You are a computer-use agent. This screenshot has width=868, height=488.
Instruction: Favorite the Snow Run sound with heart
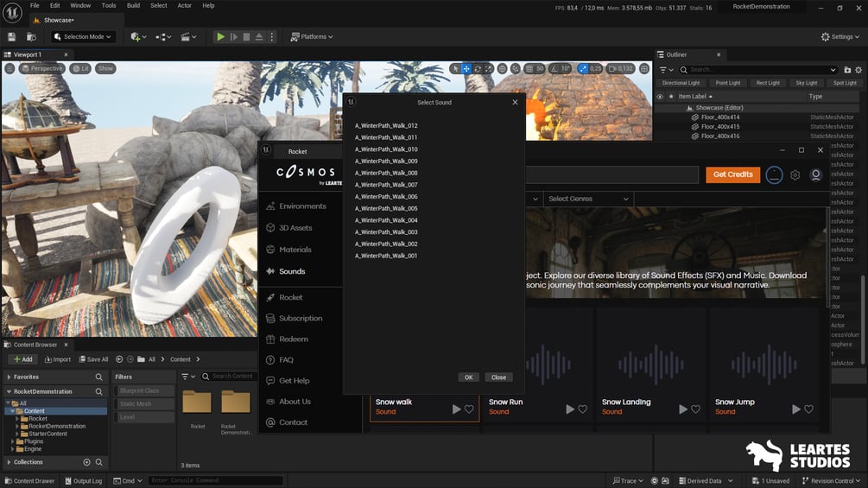(582, 409)
